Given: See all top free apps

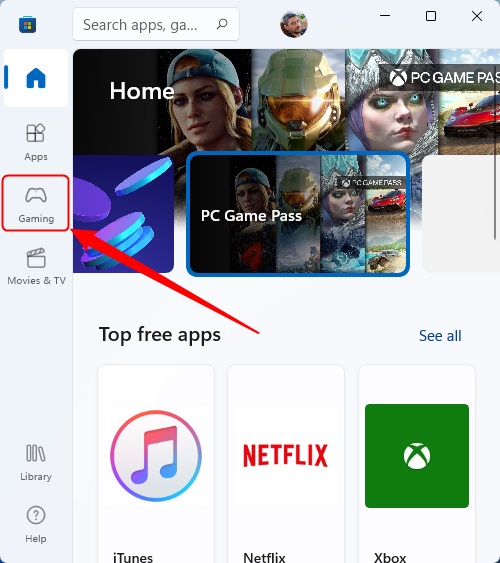Looking at the screenshot, I should point(440,336).
